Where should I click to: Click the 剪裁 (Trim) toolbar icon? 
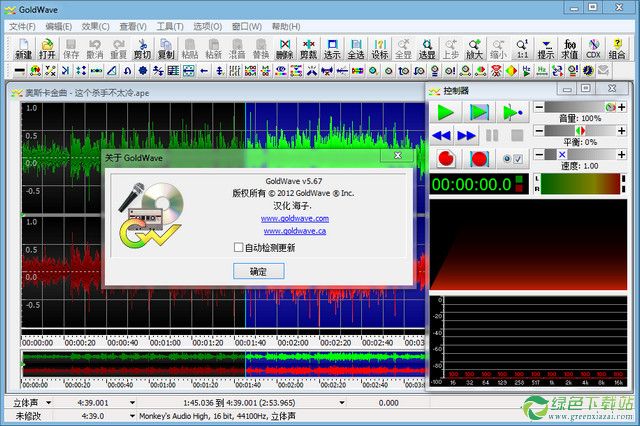pos(308,49)
